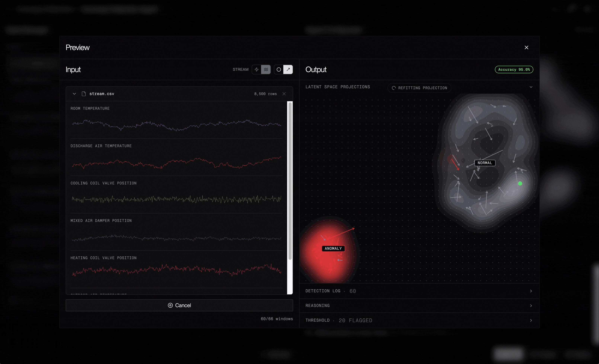Collapse the Latent Space Projections section
The width and height of the screenshot is (599, 364).
tap(531, 87)
